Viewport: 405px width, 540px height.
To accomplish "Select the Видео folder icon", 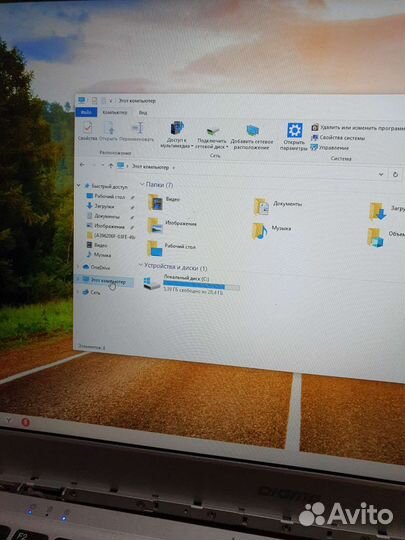I will 155,202.
